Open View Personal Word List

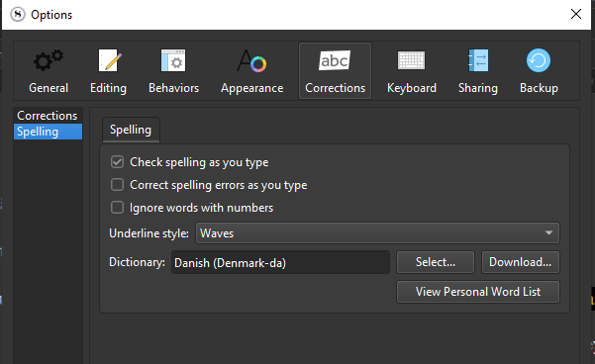(478, 292)
